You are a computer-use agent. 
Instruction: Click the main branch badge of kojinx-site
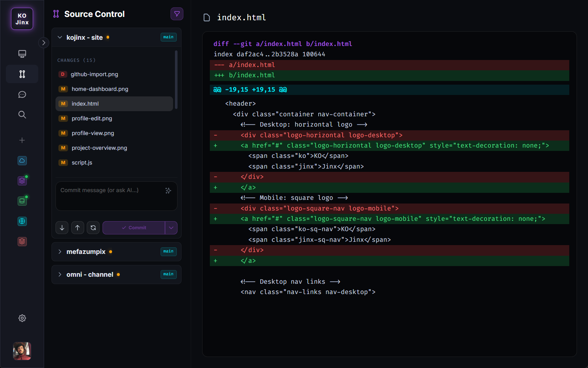pyautogui.click(x=169, y=37)
